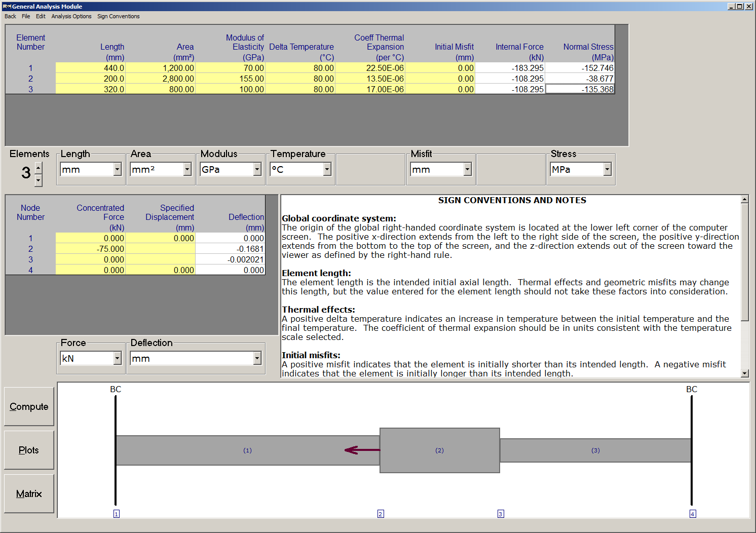Open the Sign Conventions menu

(x=118, y=16)
